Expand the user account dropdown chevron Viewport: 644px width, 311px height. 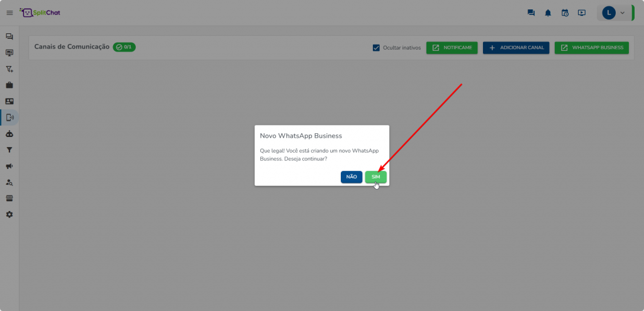(x=622, y=13)
